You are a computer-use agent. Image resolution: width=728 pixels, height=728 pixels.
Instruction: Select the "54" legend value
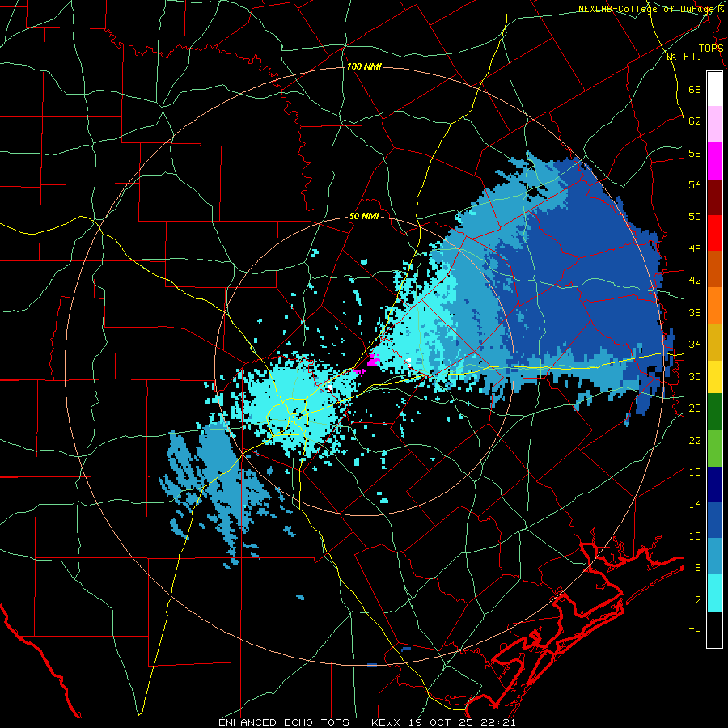click(x=695, y=184)
